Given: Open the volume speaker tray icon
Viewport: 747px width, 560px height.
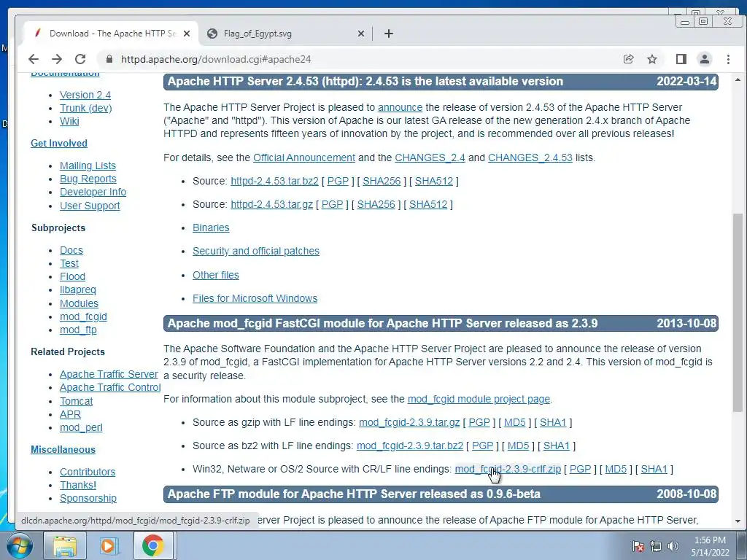Looking at the screenshot, I should coord(673,546).
